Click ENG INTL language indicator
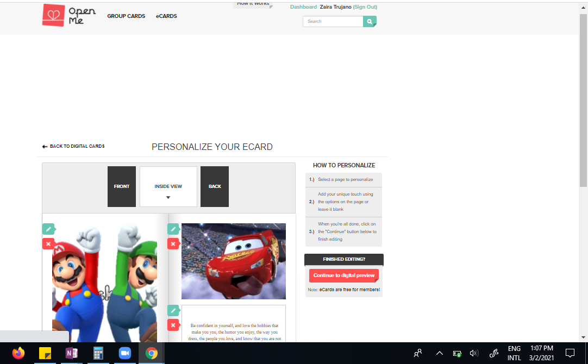 coord(514,353)
